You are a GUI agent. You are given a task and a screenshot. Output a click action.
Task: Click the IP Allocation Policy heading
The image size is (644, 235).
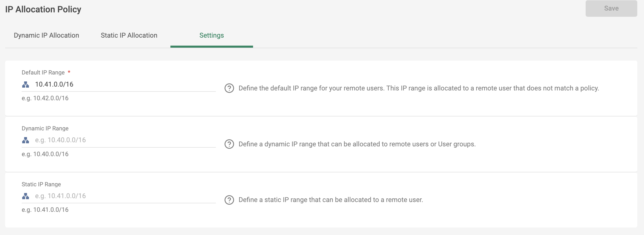(43, 9)
